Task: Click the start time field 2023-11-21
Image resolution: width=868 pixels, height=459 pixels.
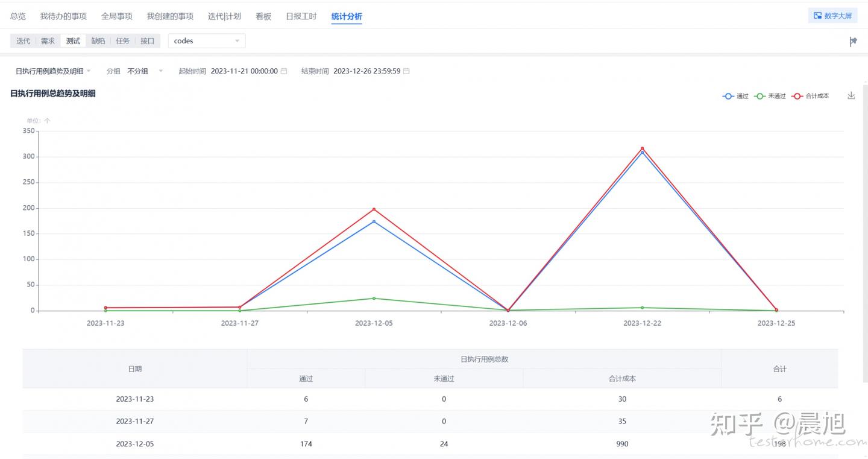Action: tap(244, 71)
